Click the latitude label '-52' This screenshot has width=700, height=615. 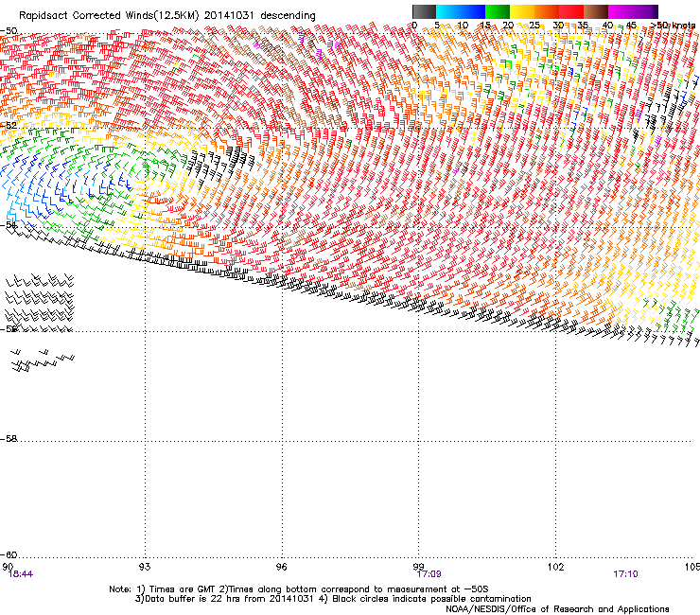click(9, 126)
